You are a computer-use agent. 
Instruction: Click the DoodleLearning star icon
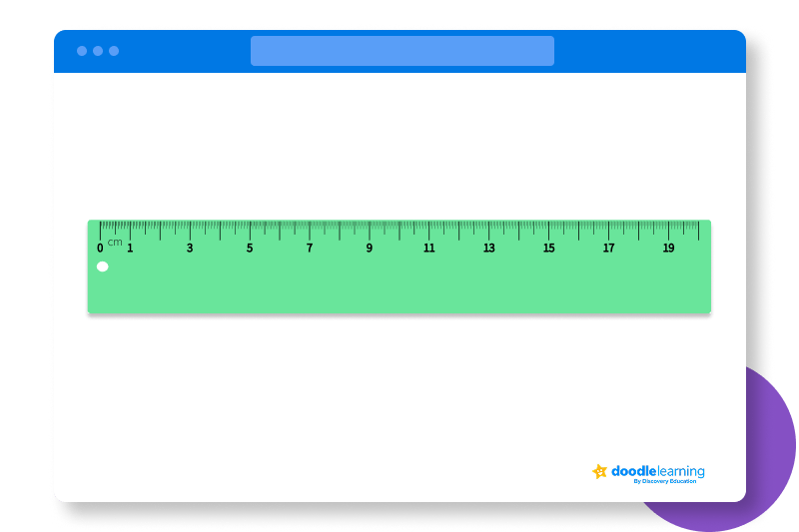click(599, 471)
